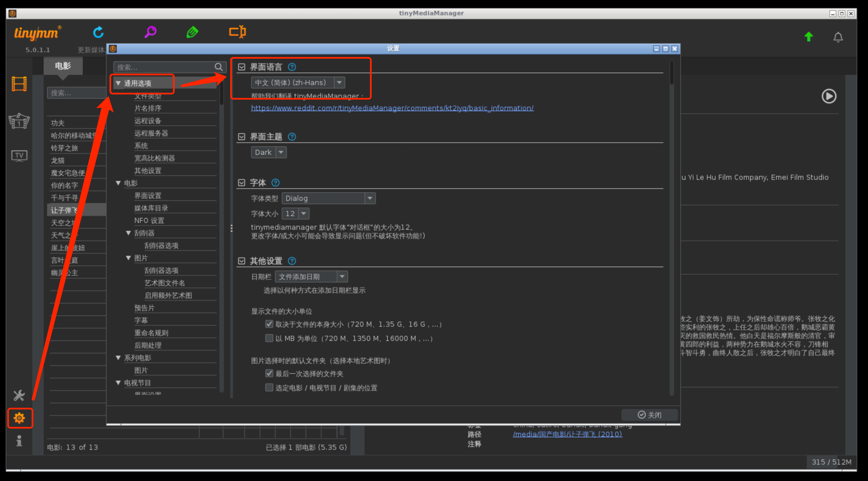
Task: Select 重命名规则 in settings tree
Action: pyautogui.click(x=151, y=333)
